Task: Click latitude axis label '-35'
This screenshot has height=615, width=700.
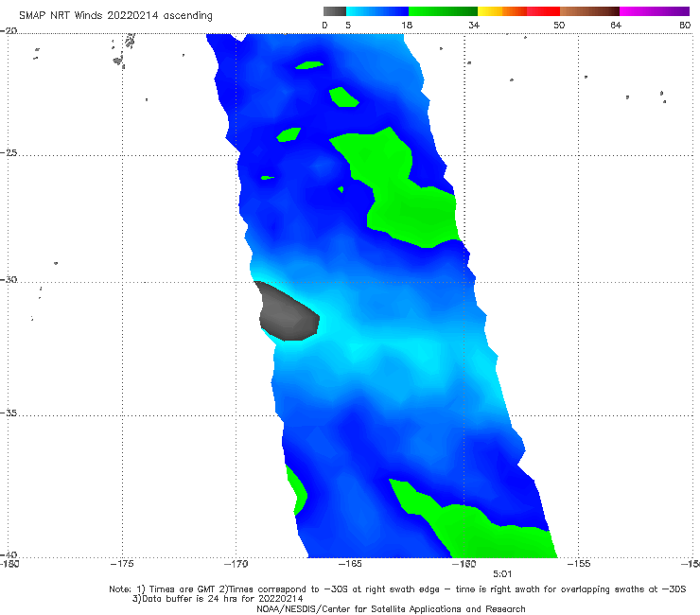Action: (x=9, y=413)
